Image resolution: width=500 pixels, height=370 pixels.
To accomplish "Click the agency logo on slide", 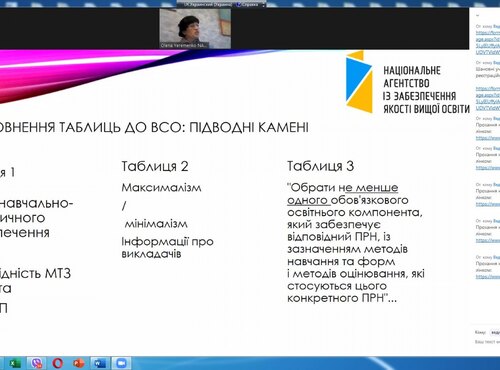I will tap(408, 83).
